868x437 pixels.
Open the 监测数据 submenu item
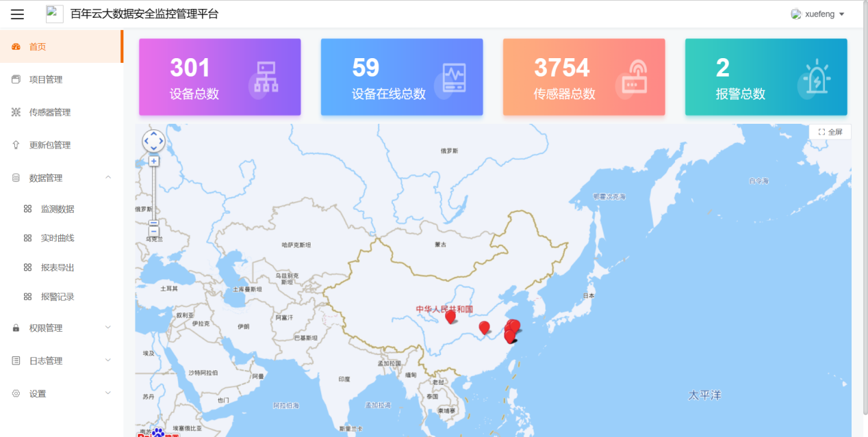(x=61, y=209)
